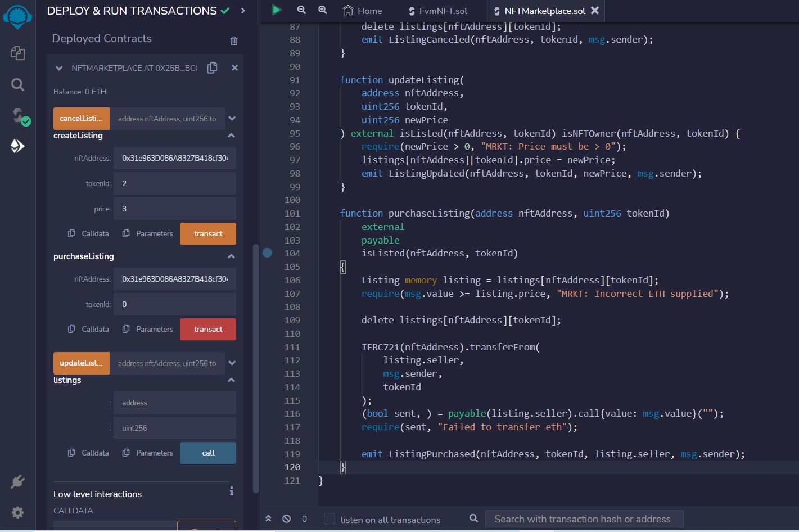Remove the NFTMARKETPLACE deployed contract instance

coord(234,67)
